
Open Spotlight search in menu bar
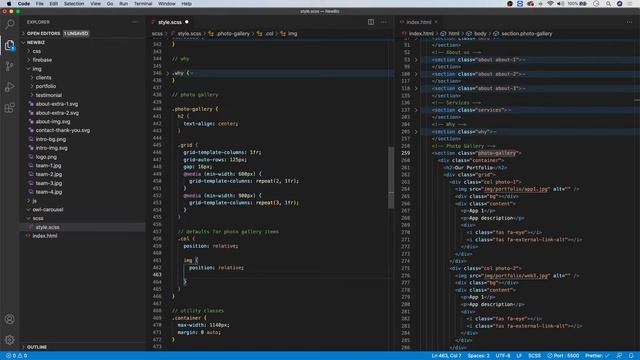point(608,4)
